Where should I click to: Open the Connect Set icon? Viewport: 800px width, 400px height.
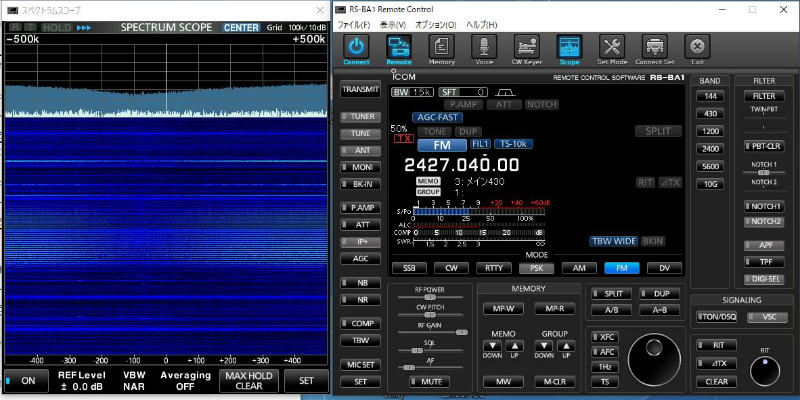click(x=655, y=47)
